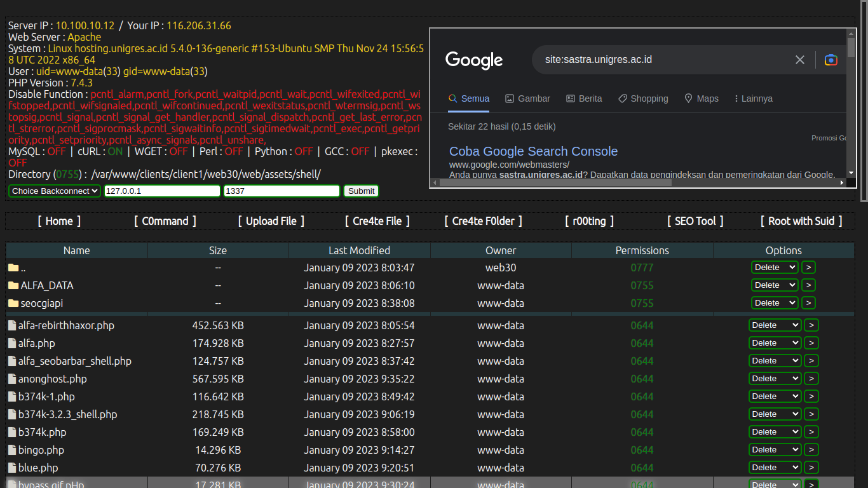Image resolution: width=868 pixels, height=488 pixels.
Task: Open the anonghost.php file name link
Action: 53,379
